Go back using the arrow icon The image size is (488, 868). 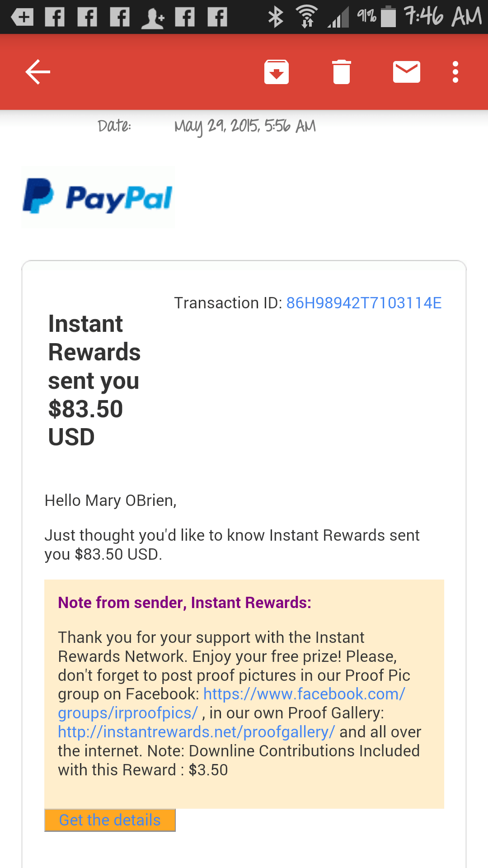(38, 72)
